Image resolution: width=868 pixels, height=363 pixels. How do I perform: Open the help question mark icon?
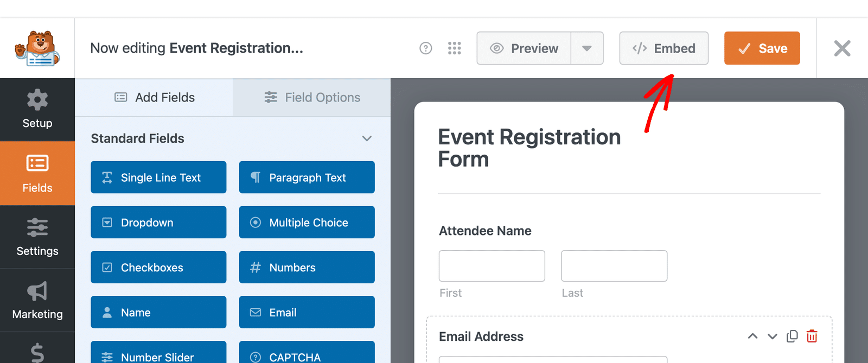[x=426, y=48]
